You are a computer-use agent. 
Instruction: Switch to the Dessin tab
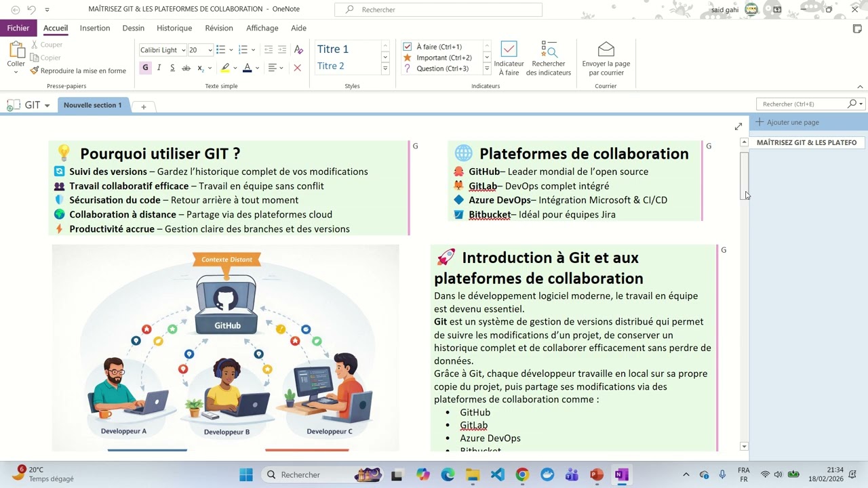(x=134, y=28)
